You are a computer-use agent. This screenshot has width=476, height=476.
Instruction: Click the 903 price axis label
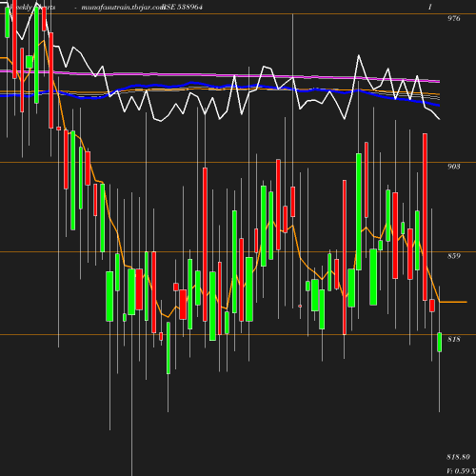pyautogui.click(x=453, y=167)
